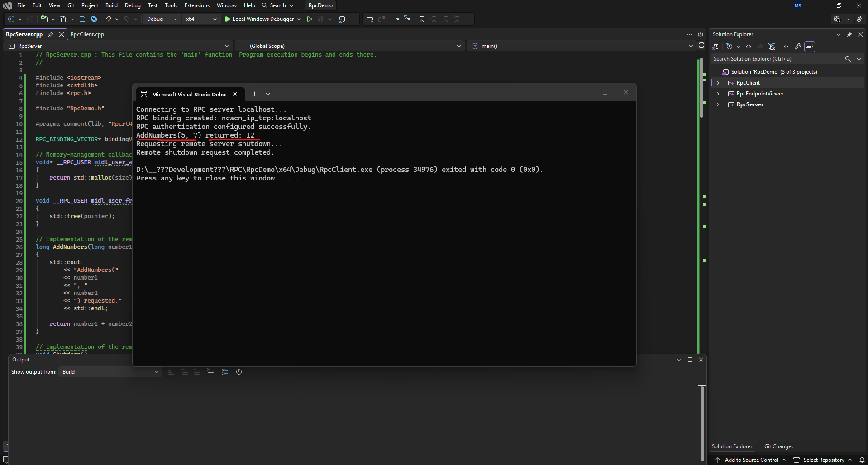Switch to the Git Changes tab

tap(778, 446)
